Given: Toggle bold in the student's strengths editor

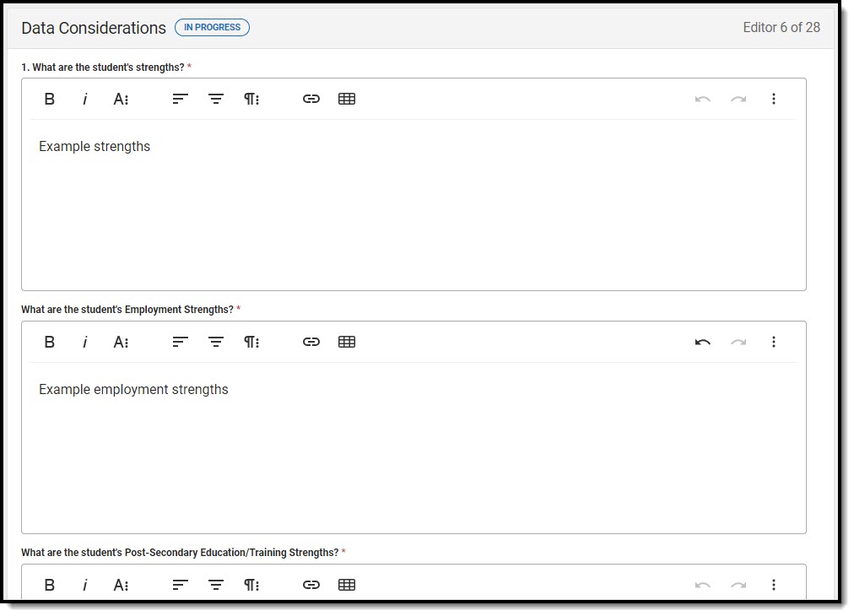Looking at the screenshot, I should (x=50, y=99).
